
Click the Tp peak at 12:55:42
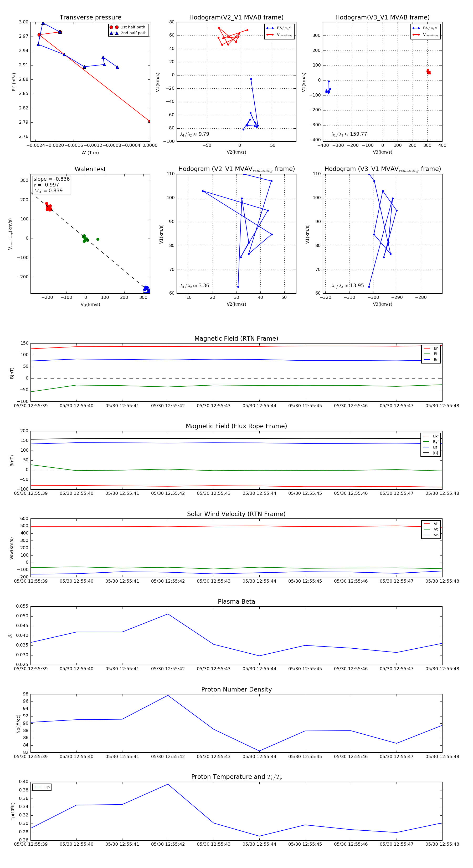[168, 784]
